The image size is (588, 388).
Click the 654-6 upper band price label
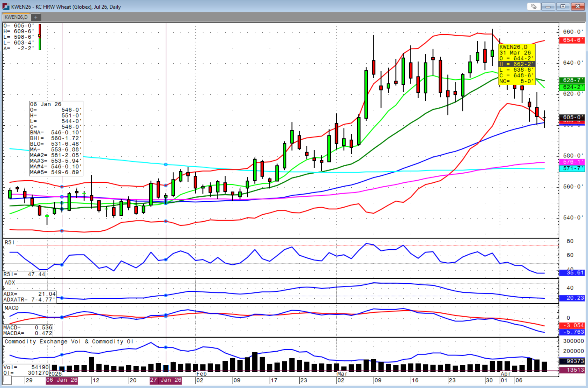point(572,40)
